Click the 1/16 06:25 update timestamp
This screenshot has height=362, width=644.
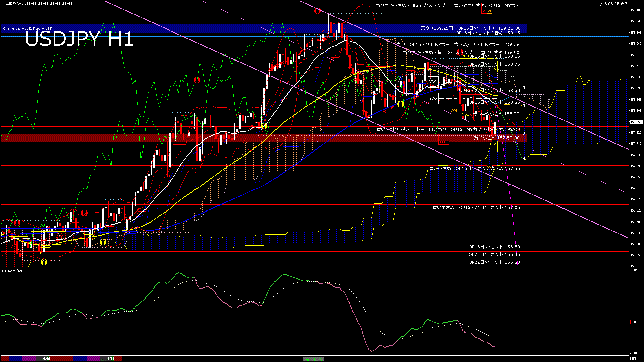tap(612, 4)
